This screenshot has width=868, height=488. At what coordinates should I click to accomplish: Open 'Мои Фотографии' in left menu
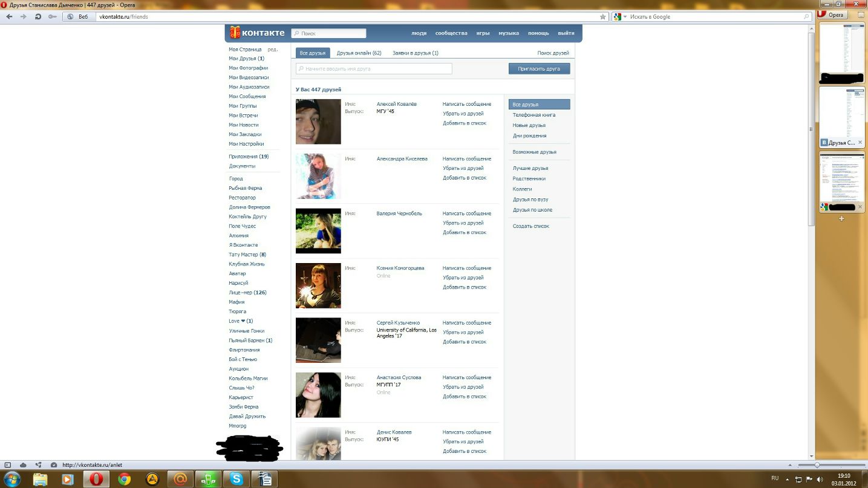[x=248, y=68]
